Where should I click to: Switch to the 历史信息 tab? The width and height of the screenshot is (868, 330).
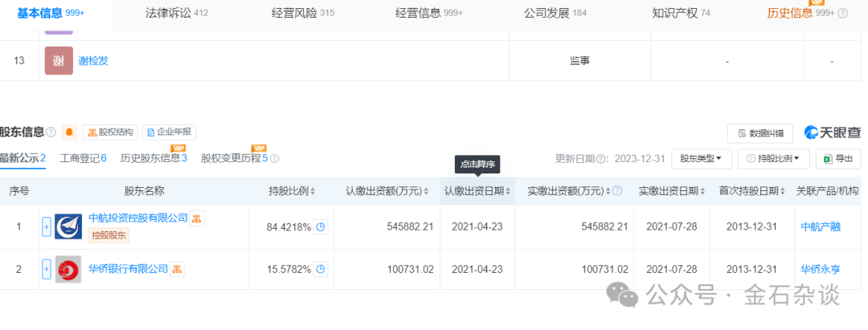(x=800, y=14)
